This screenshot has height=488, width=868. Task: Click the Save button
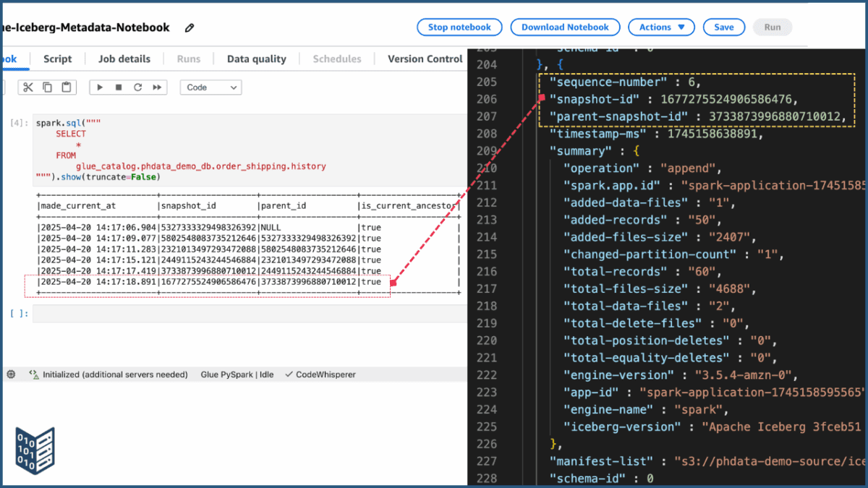(723, 27)
